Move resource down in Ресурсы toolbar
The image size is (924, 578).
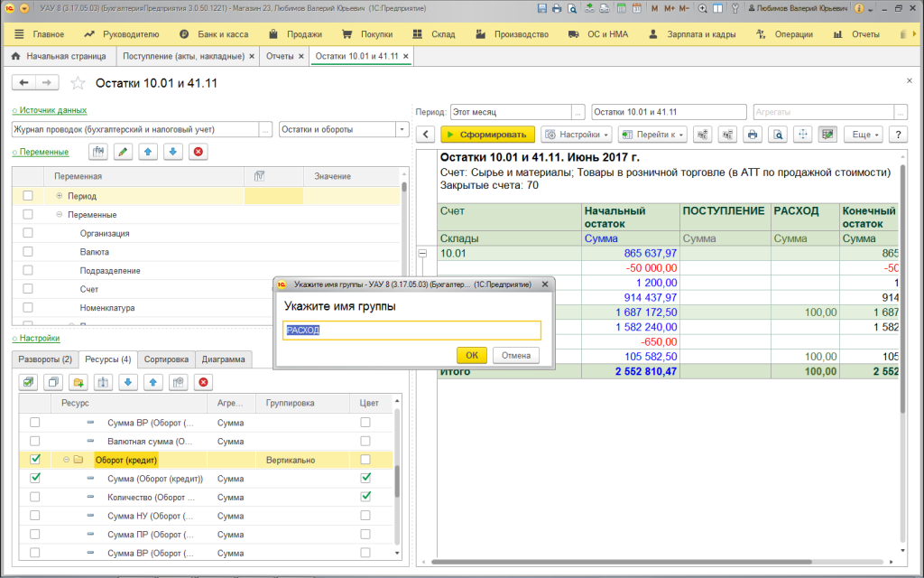pyautogui.click(x=128, y=383)
